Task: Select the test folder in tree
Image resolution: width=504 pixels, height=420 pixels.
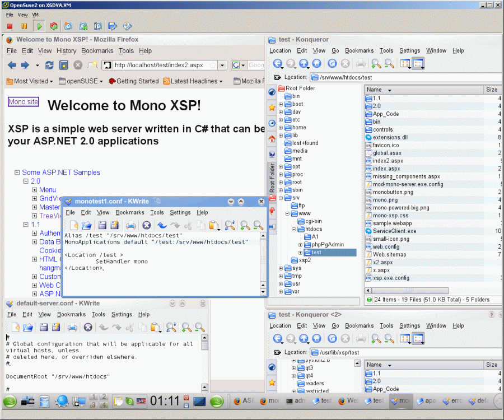Action: click(x=316, y=253)
